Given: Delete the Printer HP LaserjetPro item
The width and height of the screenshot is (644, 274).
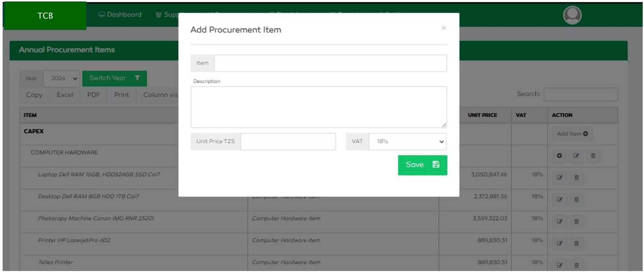Looking at the screenshot, I should 576,243.
